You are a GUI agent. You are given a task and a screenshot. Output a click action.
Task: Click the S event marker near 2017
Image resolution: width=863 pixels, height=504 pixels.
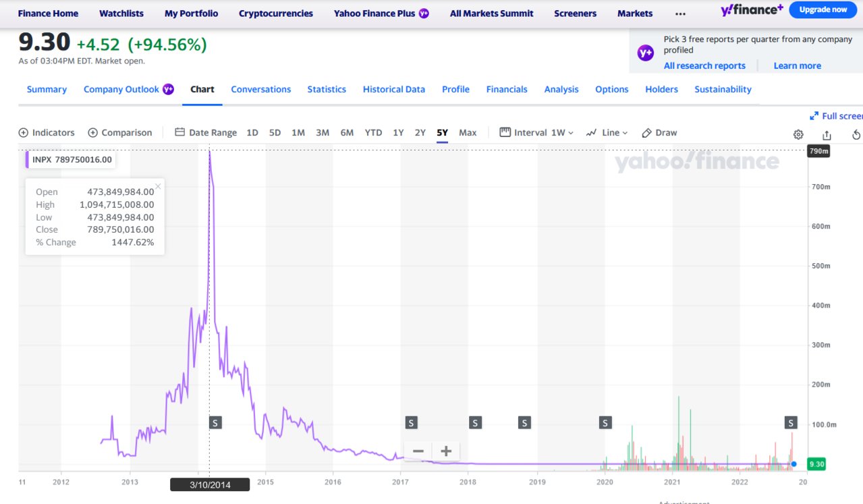pos(411,423)
